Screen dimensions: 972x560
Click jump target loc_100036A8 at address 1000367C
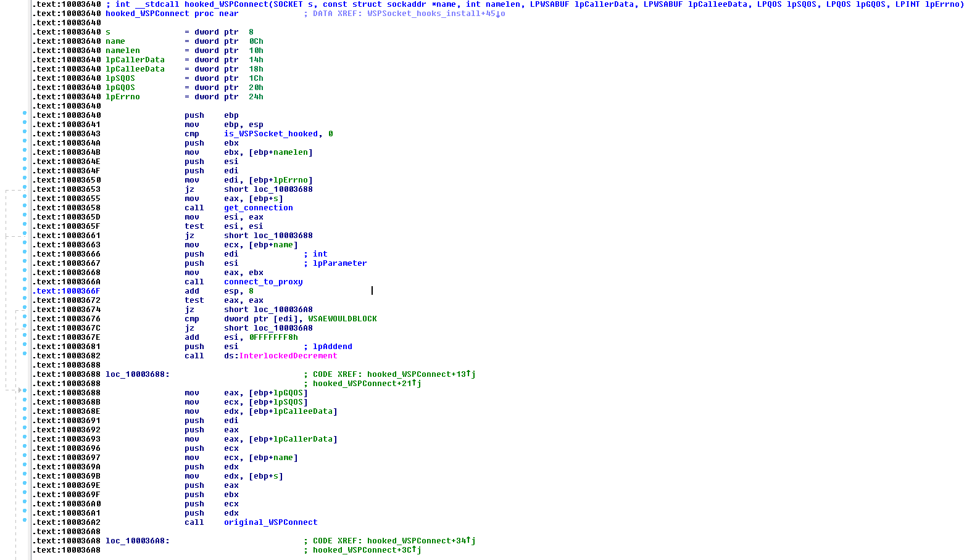(x=283, y=328)
